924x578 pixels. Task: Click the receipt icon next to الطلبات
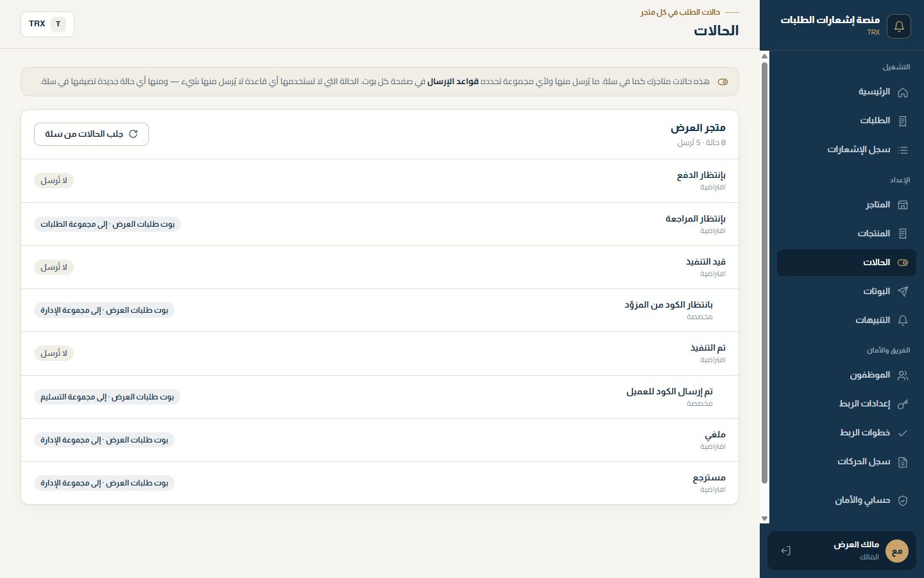click(x=903, y=121)
